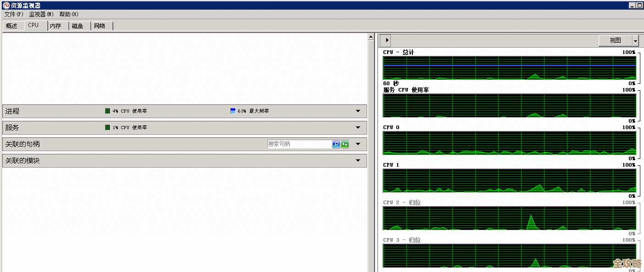Expand the 服务 section
The height and width of the screenshot is (272, 644).
click(x=358, y=128)
